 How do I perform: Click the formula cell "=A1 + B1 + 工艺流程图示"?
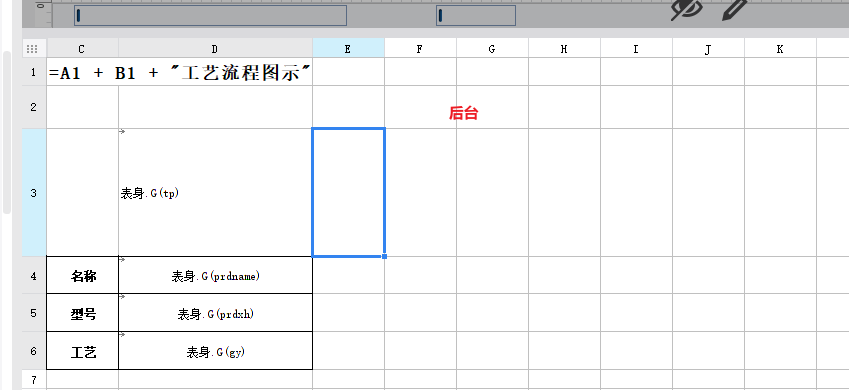[180, 72]
